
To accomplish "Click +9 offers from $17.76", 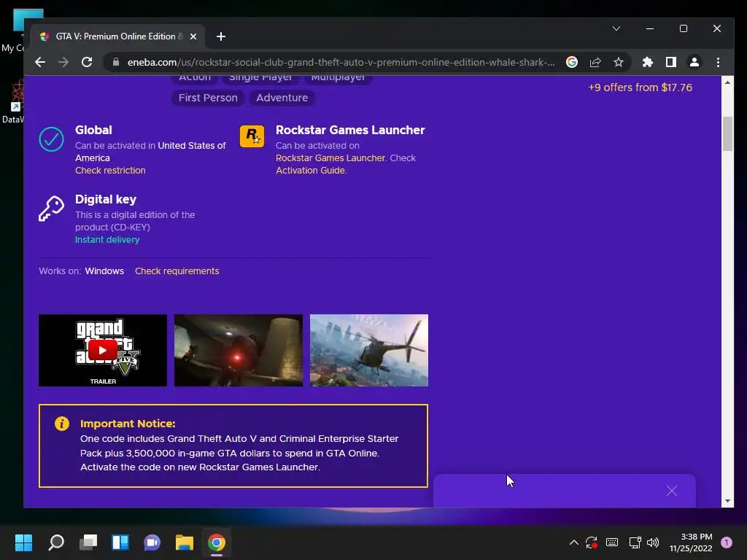I will tap(640, 87).
